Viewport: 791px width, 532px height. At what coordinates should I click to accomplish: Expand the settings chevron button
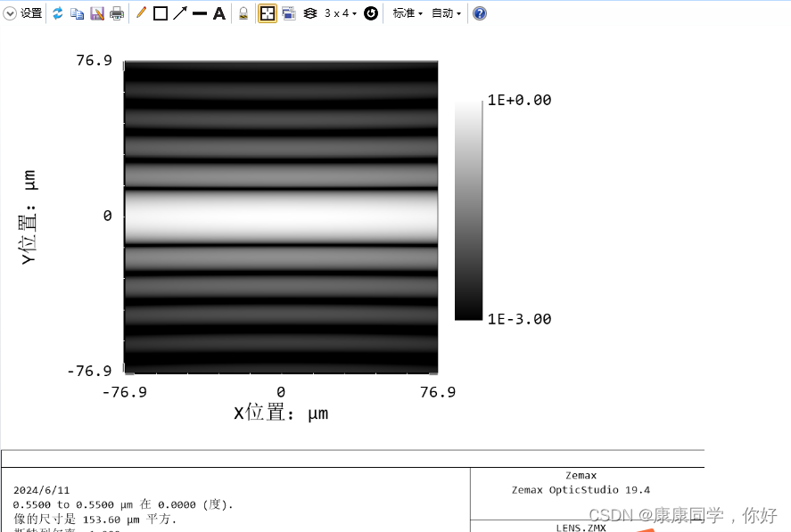click(x=10, y=13)
